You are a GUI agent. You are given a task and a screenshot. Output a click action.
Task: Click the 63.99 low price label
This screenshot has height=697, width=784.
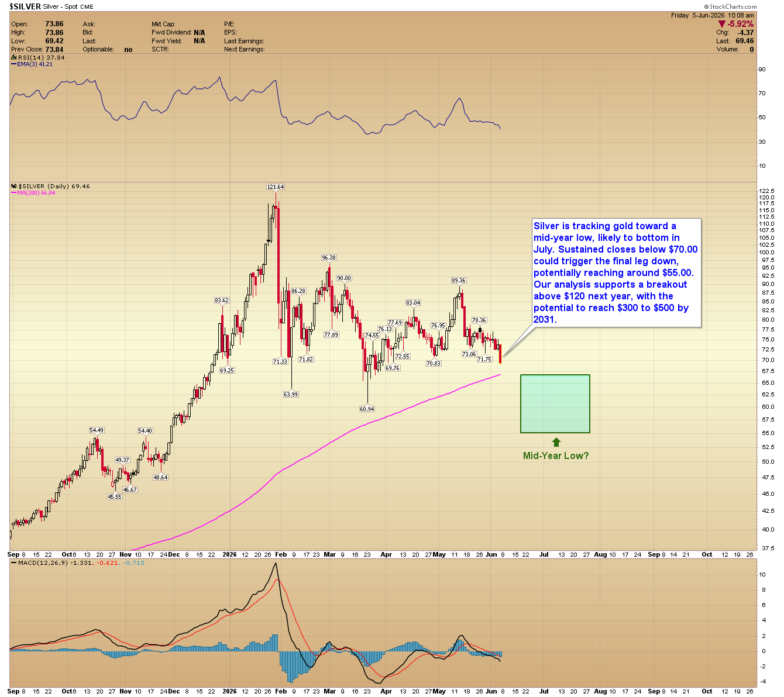point(291,395)
